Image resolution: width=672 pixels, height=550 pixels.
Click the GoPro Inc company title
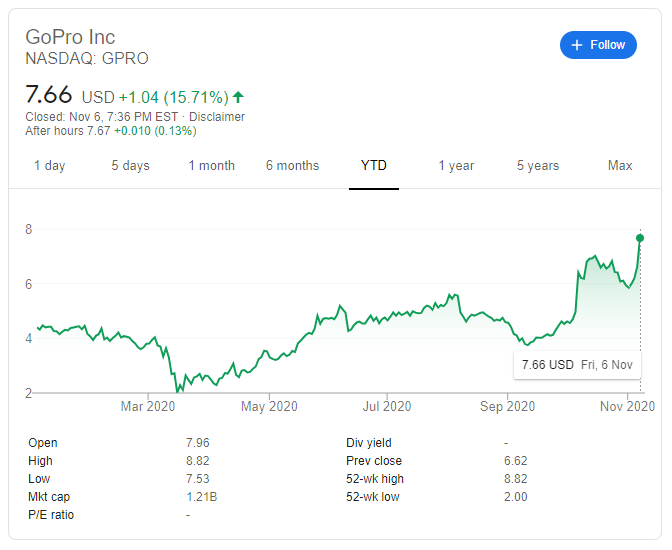pyautogui.click(x=70, y=38)
